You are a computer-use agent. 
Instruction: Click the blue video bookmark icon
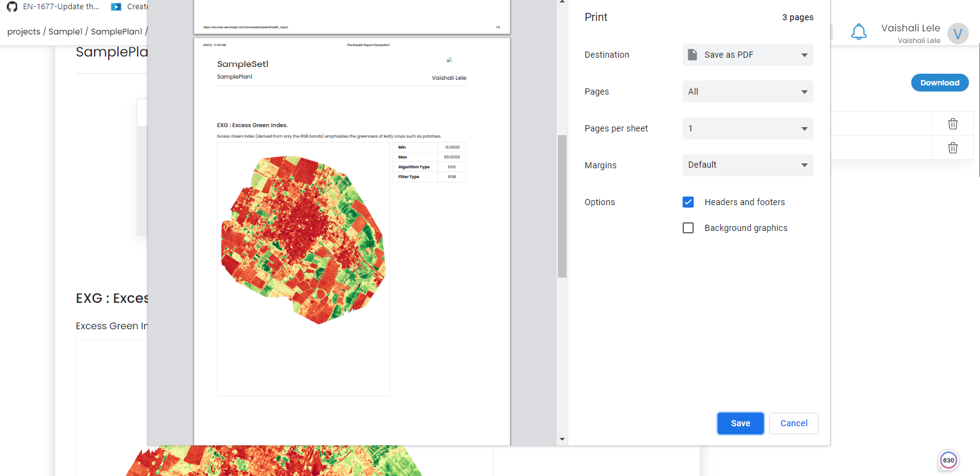tap(116, 7)
